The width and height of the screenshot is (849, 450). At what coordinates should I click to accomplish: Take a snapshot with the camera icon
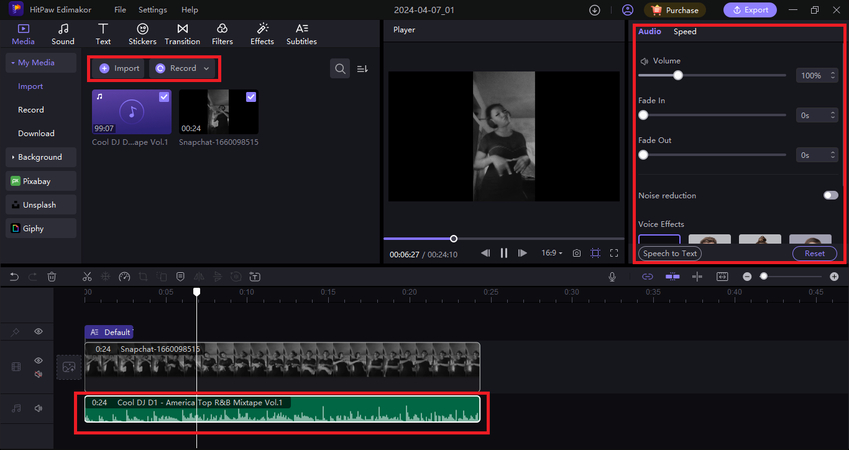point(577,253)
